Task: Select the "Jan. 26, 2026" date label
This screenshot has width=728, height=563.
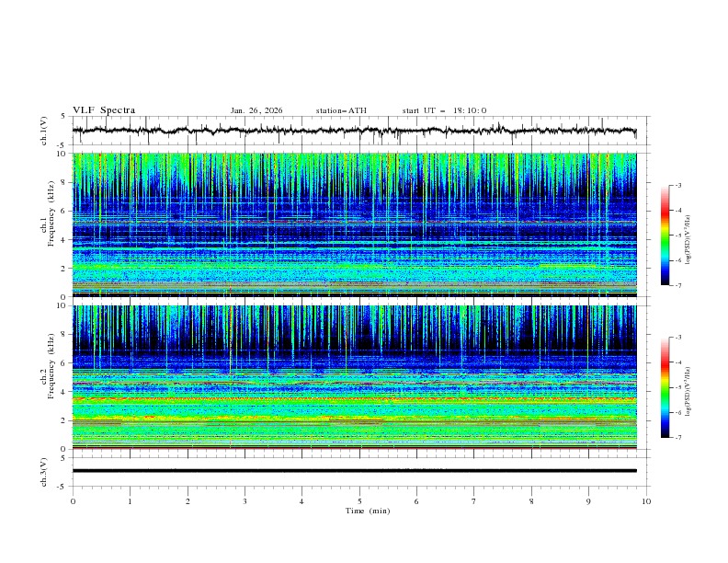Action: 256,110
